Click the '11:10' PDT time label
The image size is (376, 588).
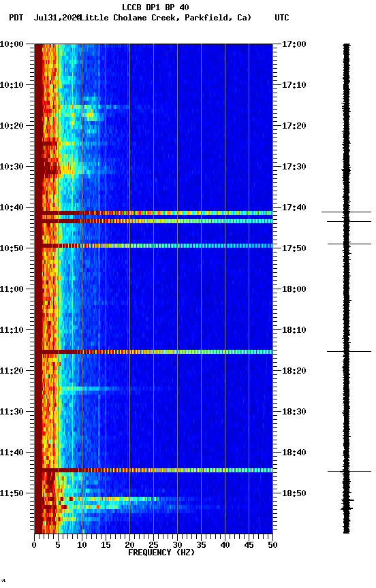pos(12,330)
